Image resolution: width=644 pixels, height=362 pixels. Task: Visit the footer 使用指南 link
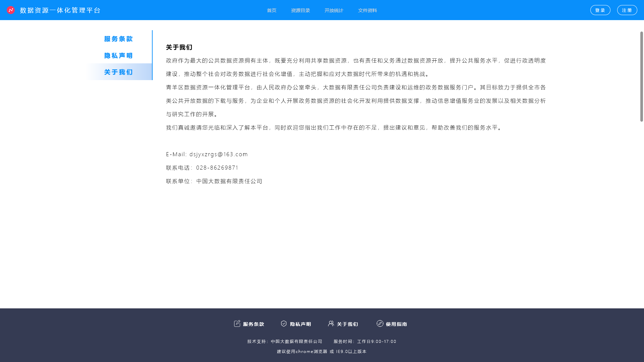396,324
